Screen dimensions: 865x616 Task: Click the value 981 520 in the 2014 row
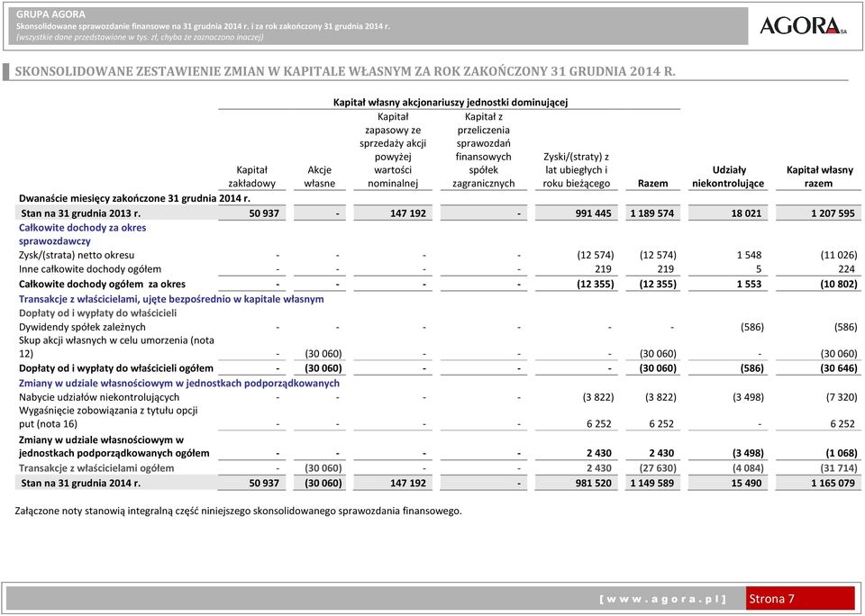click(593, 483)
